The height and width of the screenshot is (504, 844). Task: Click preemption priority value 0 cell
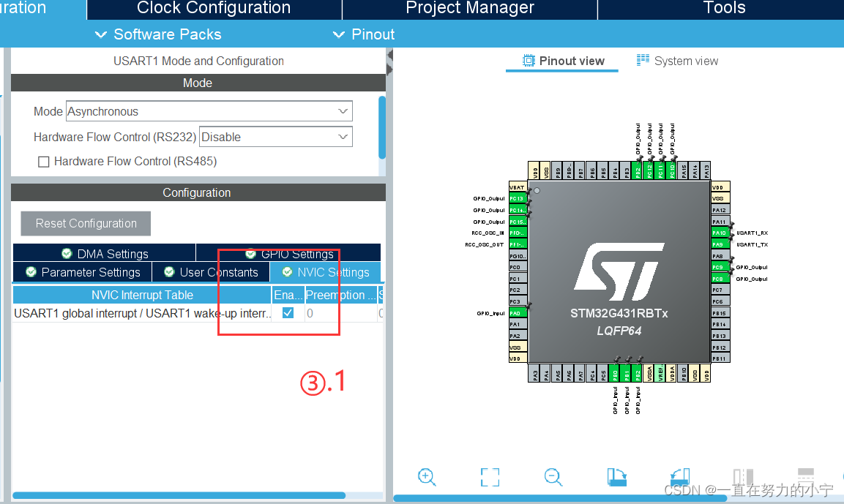(x=340, y=313)
